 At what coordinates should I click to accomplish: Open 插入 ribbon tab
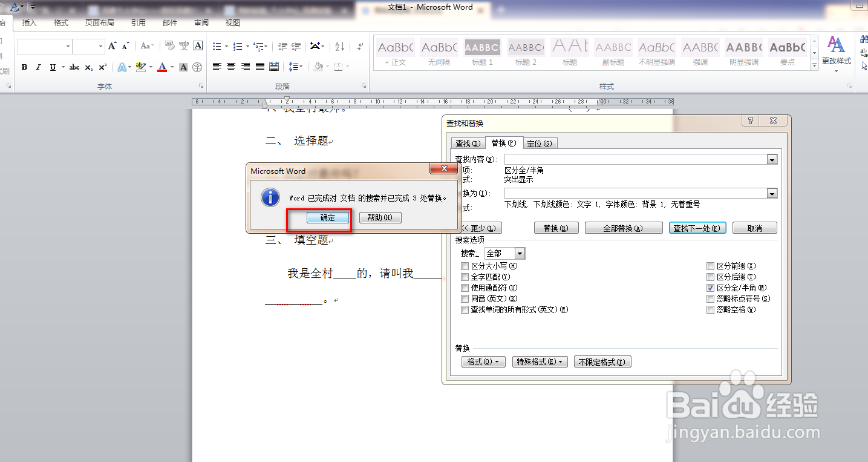[x=30, y=23]
